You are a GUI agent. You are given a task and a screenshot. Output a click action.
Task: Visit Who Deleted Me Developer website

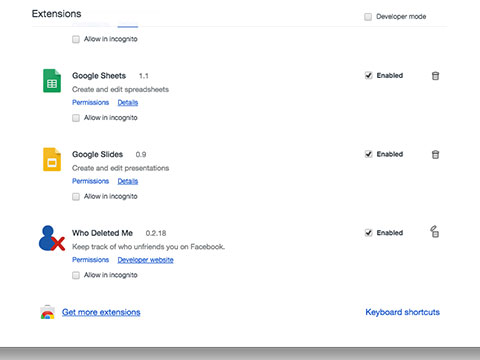pos(145,260)
